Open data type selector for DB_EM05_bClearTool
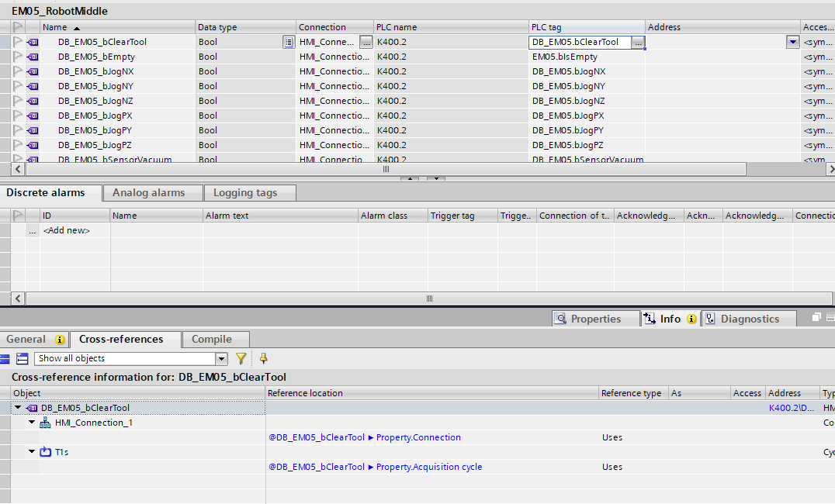835x504 pixels. [x=288, y=42]
